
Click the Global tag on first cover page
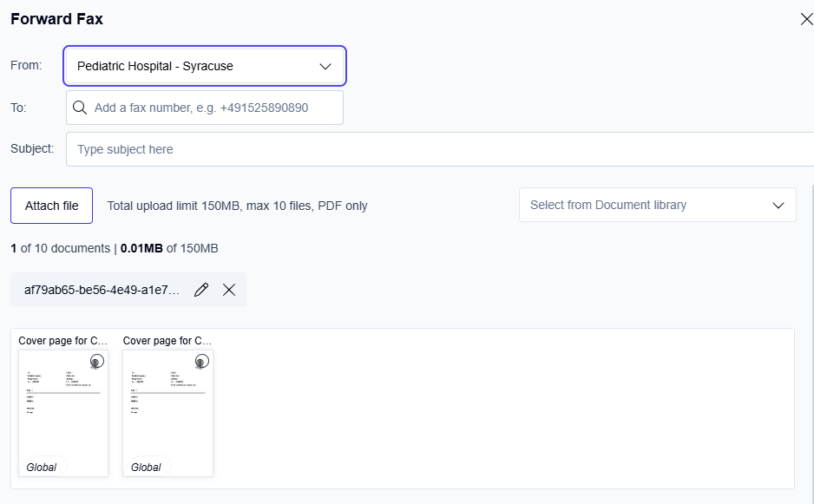click(x=42, y=467)
